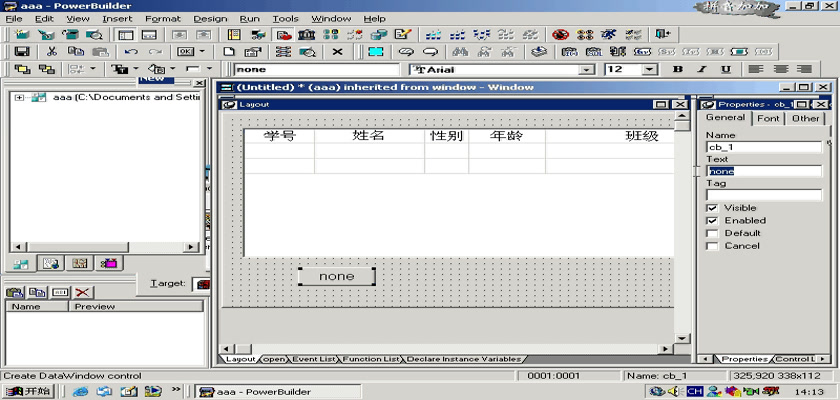The height and width of the screenshot is (400, 840).
Task: Click the Bring to Front icon
Action: tap(22, 69)
